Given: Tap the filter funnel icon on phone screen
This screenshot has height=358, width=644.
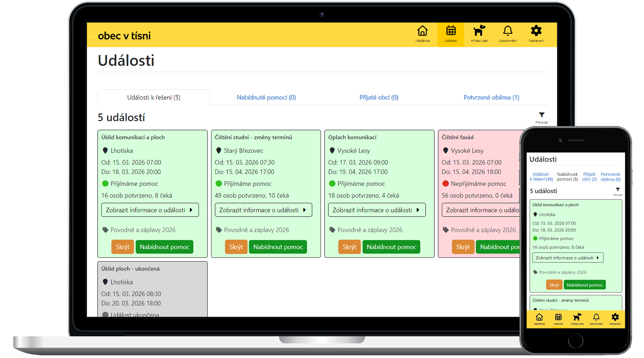Looking at the screenshot, I should point(618,191).
